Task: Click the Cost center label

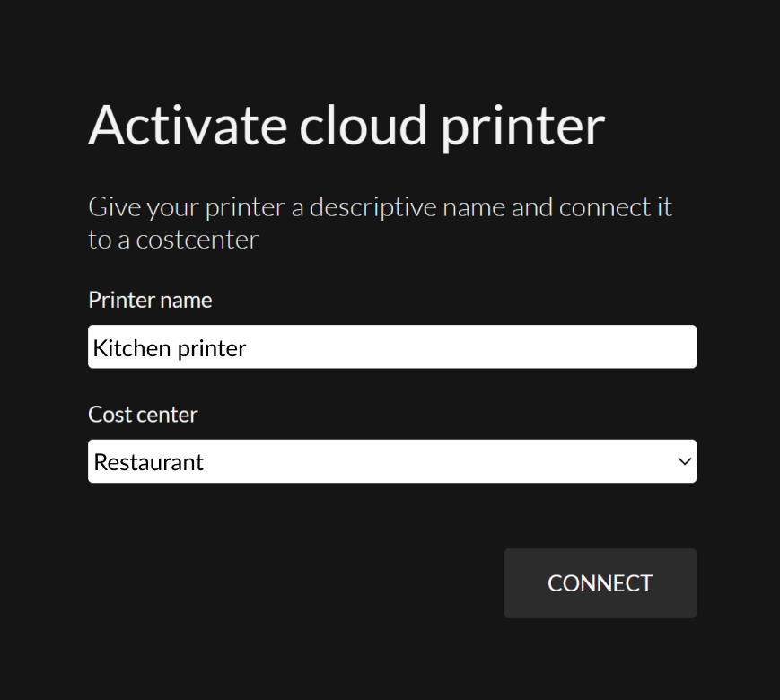Action: click(143, 415)
